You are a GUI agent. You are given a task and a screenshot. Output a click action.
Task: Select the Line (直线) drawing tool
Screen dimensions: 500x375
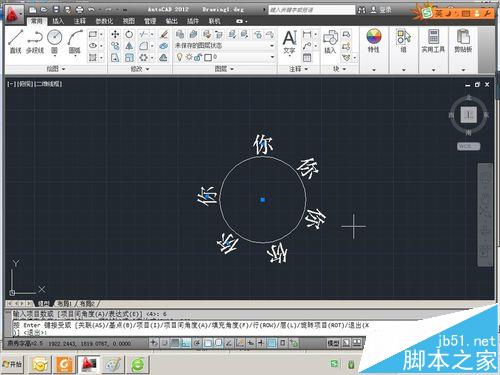pos(16,41)
